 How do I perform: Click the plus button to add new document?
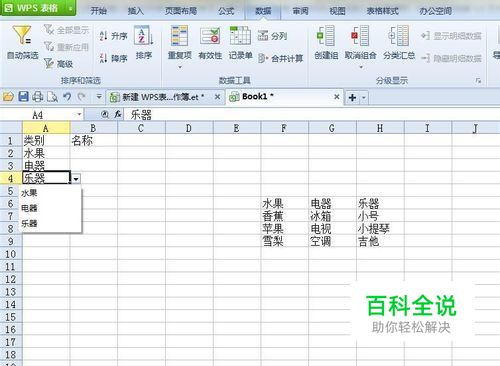[352, 98]
